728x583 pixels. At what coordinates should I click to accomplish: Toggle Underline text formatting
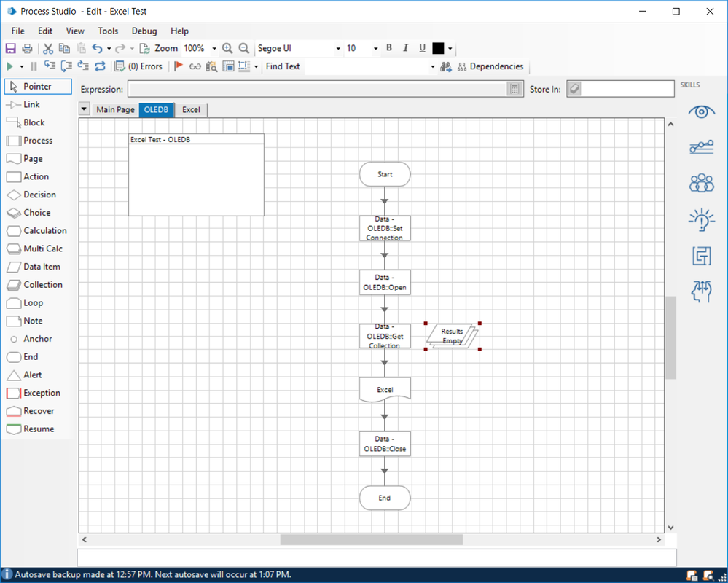click(x=423, y=48)
